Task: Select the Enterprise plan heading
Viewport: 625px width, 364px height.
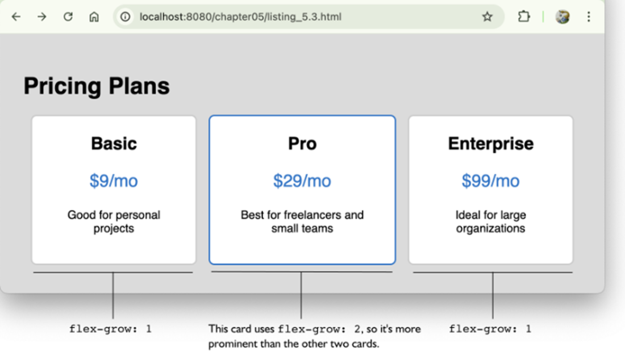Action: point(490,144)
